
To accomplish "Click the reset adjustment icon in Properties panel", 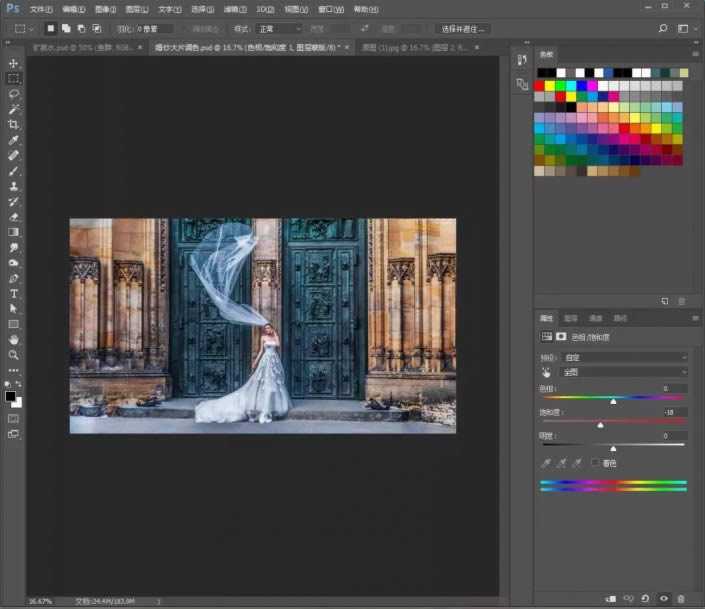I will click(x=646, y=597).
